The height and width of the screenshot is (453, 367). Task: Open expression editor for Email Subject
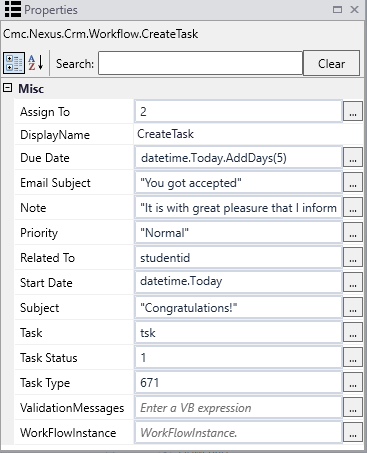click(353, 183)
